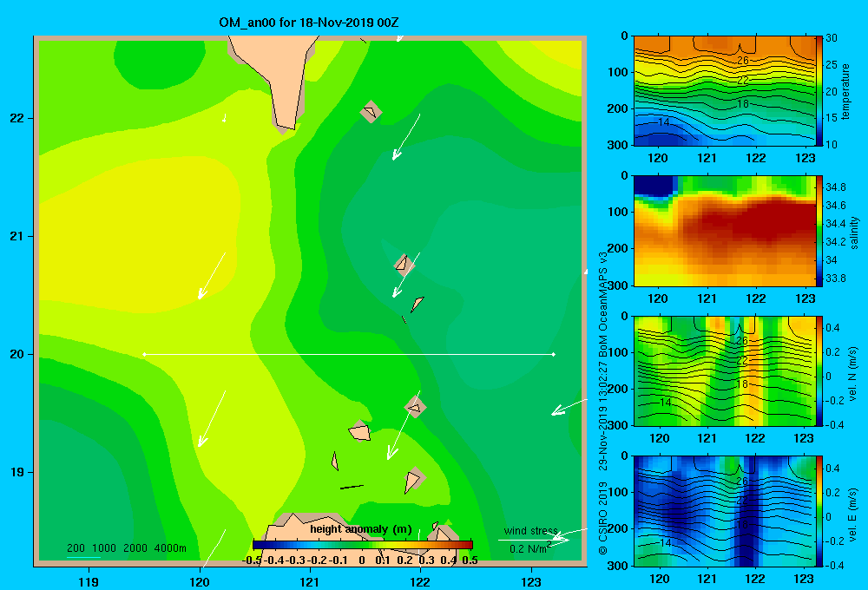Screen dimensions: 868x590
Task: Click the western endpoint of the transect line
Action: [144, 354]
